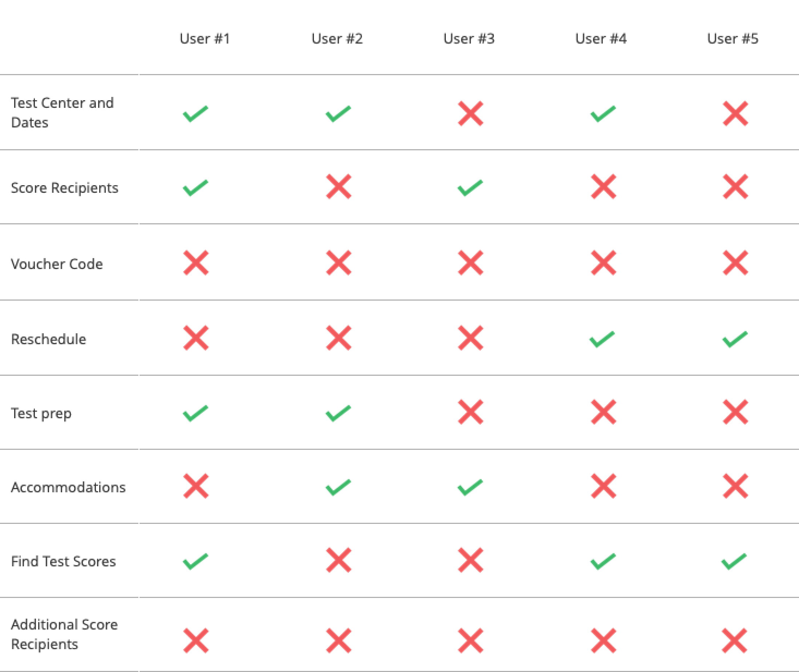Click User #1 red X in Accommodations row
The height and width of the screenshot is (672, 799).
[x=196, y=486]
